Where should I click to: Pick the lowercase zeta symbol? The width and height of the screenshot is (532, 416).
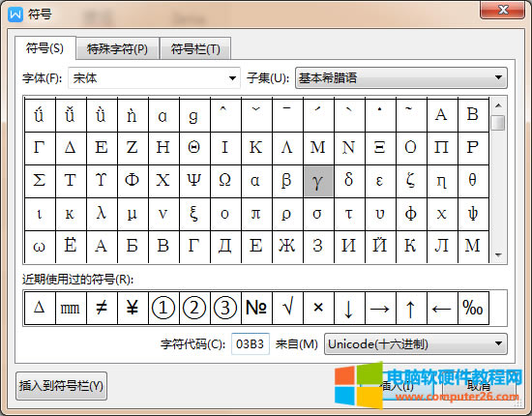[411, 181]
